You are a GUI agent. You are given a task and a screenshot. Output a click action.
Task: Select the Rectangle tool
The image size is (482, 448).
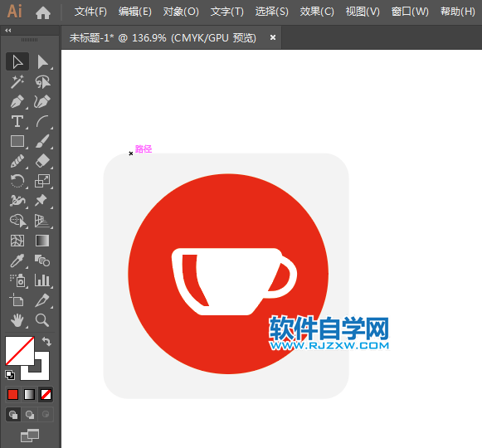[x=17, y=141]
